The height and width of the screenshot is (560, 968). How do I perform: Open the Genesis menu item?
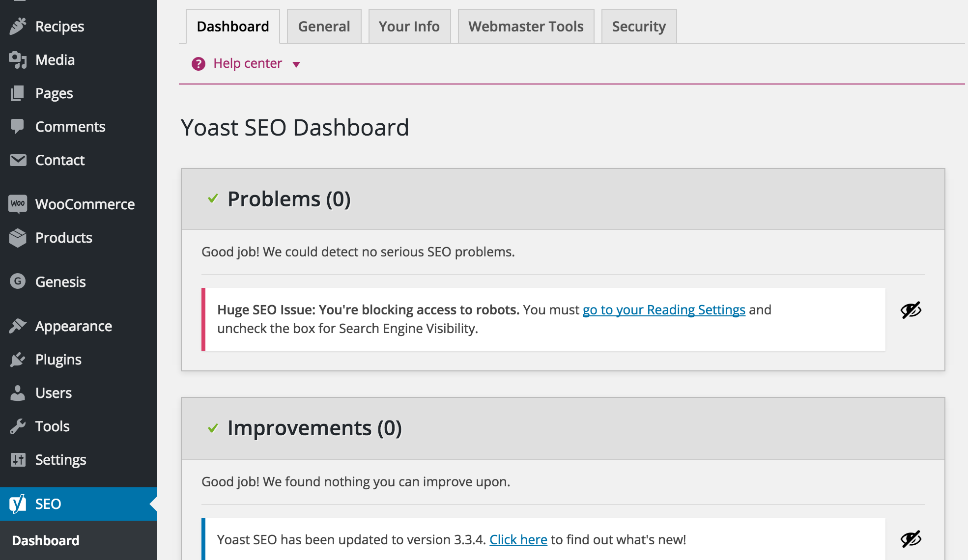point(79,282)
